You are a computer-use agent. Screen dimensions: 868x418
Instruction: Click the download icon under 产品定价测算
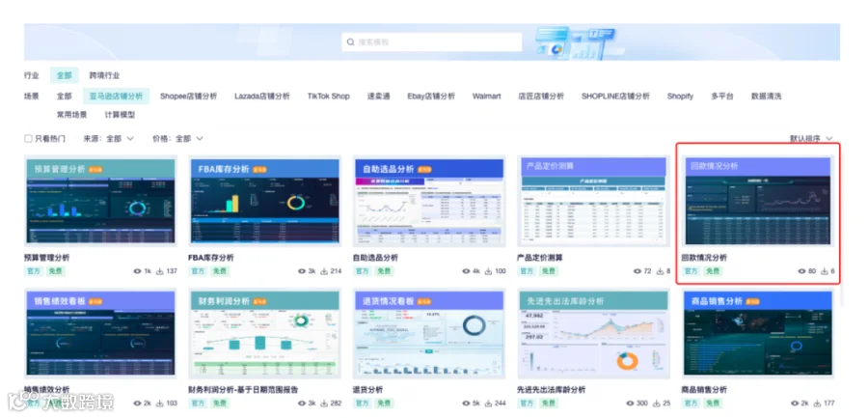pyautogui.click(x=660, y=271)
